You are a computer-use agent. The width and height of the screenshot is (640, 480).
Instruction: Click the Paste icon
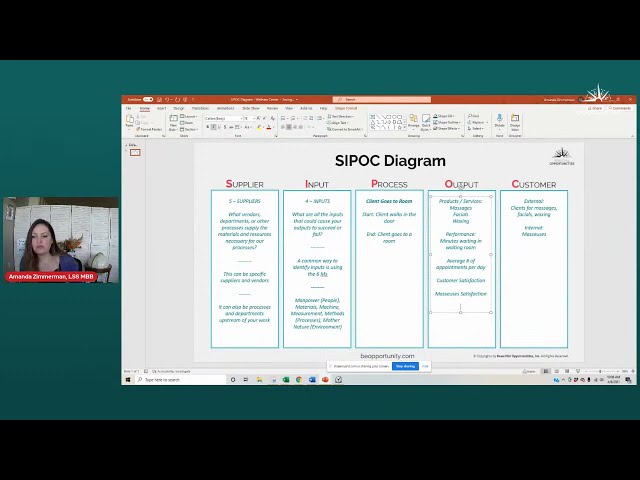pos(129,121)
